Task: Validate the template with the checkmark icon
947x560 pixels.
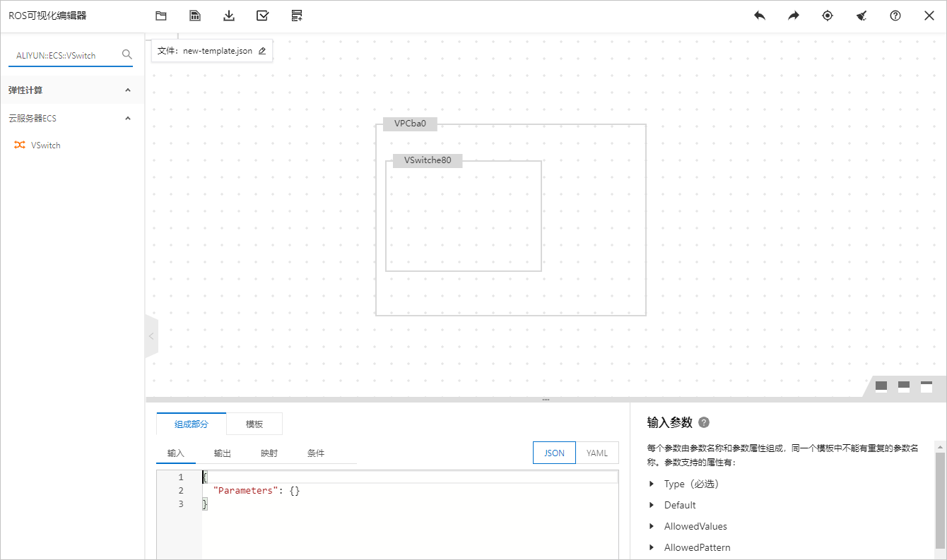Action: (x=263, y=16)
